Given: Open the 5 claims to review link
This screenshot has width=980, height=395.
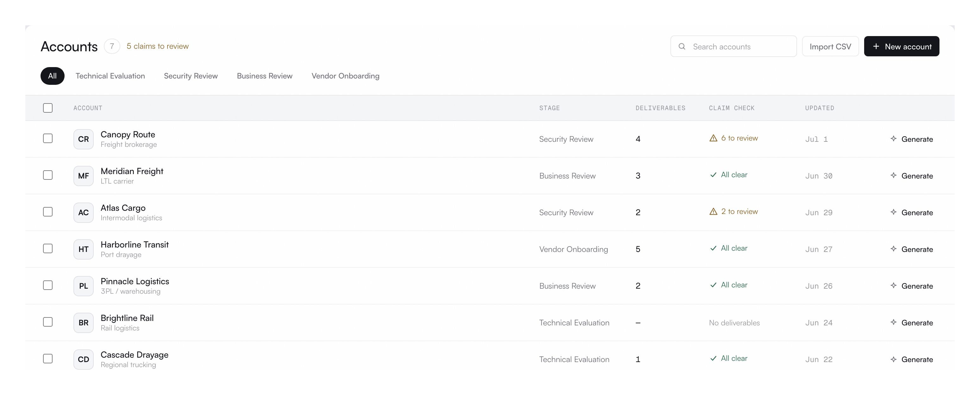Looking at the screenshot, I should pos(158,46).
